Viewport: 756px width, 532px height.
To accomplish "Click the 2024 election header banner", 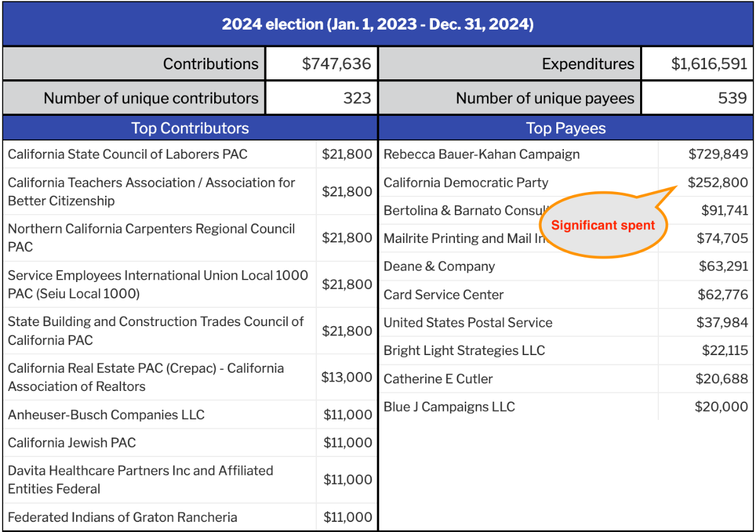I will point(378,25).
